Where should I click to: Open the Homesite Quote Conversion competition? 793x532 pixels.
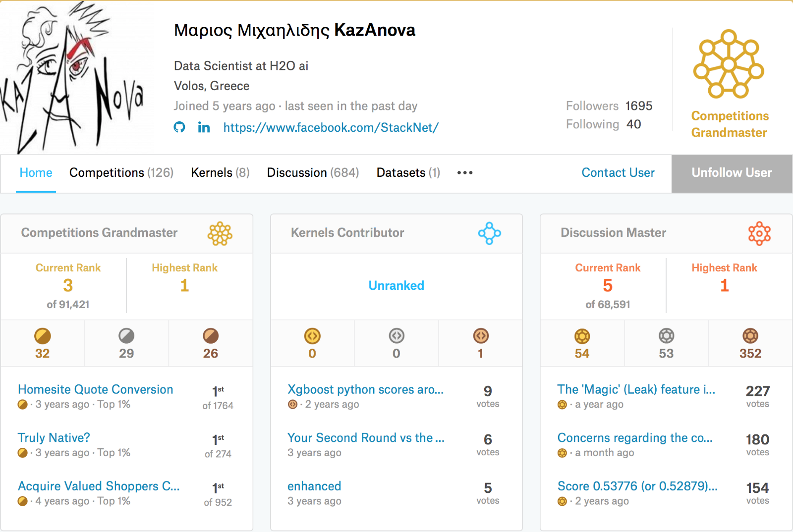(x=96, y=389)
